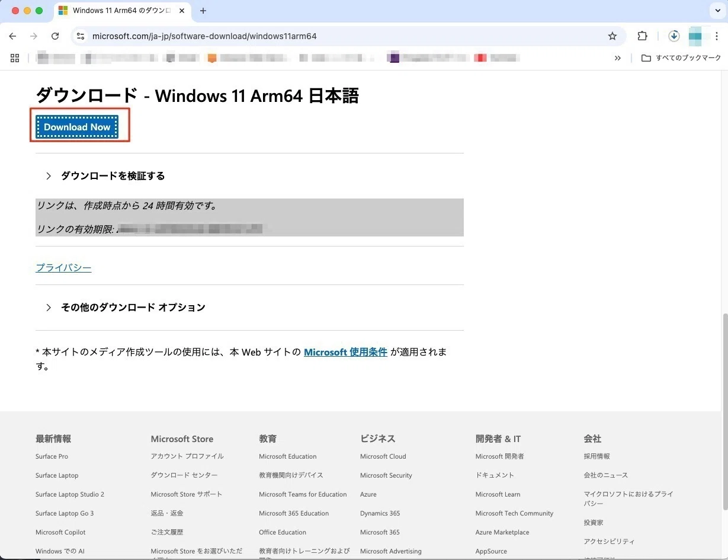Click the page vertical scrollbar thumb
Image resolution: width=728 pixels, height=560 pixels.
pyautogui.click(x=724, y=411)
